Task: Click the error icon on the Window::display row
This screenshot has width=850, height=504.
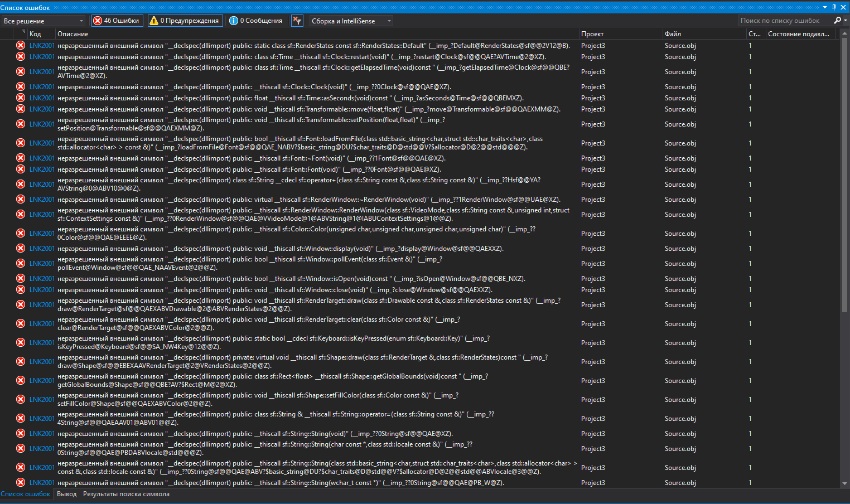Action: click(x=21, y=248)
